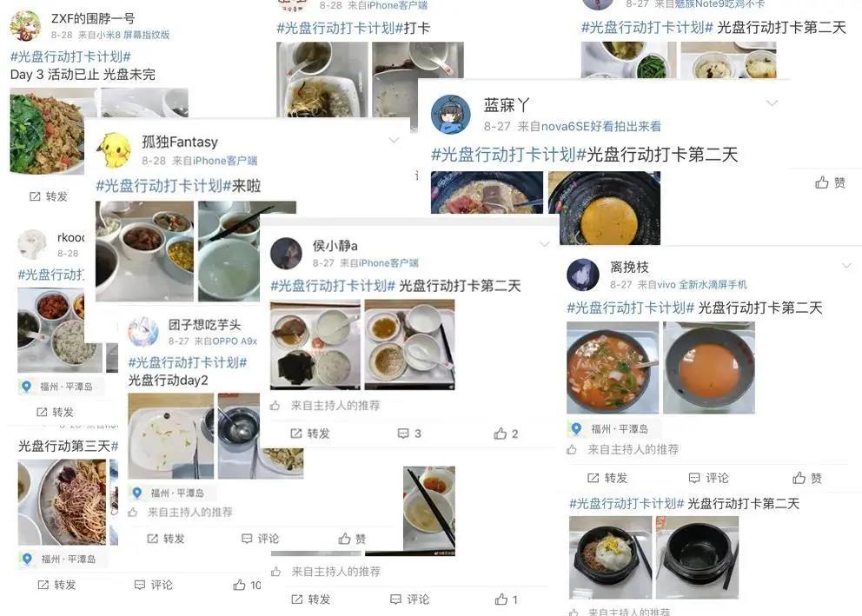
Task: Expand options chevron on 蓝寐丫's post
Action: 772,103
